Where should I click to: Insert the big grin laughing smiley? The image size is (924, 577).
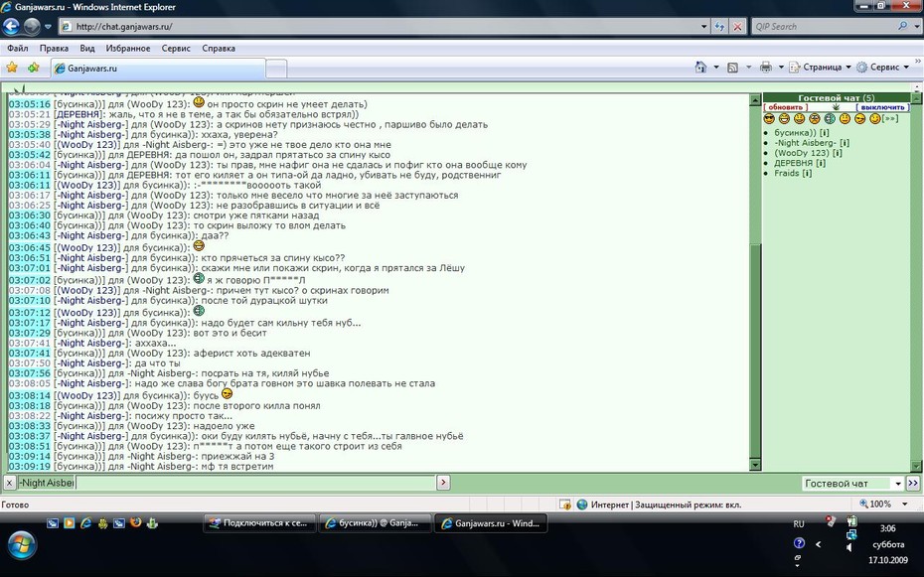[x=784, y=119]
